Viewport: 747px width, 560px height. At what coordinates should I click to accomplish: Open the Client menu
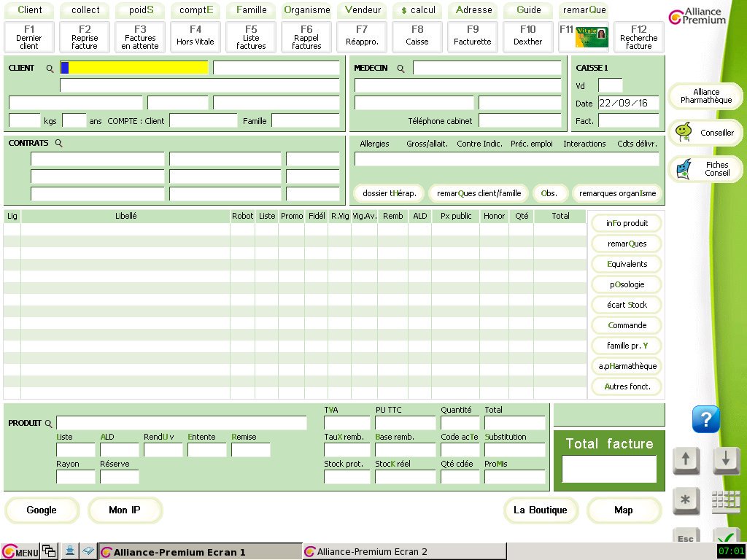(x=29, y=10)
